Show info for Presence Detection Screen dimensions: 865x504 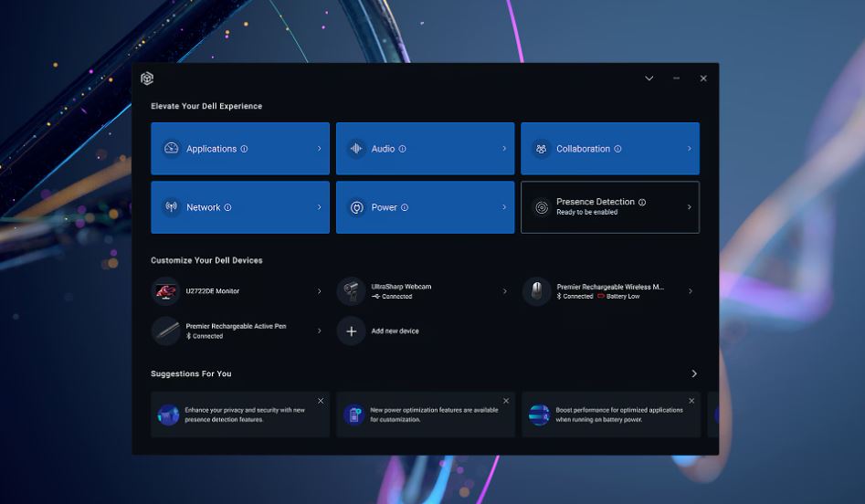coord(642,203)
